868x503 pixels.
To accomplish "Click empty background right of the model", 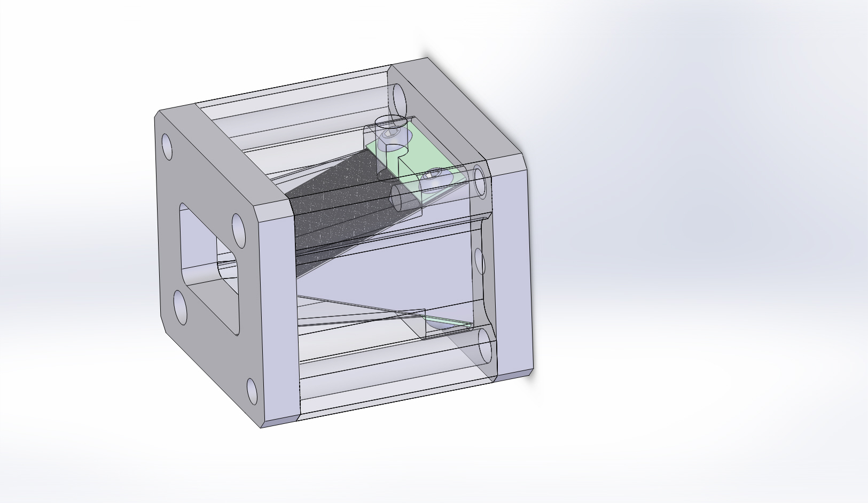I will (694, 267).
